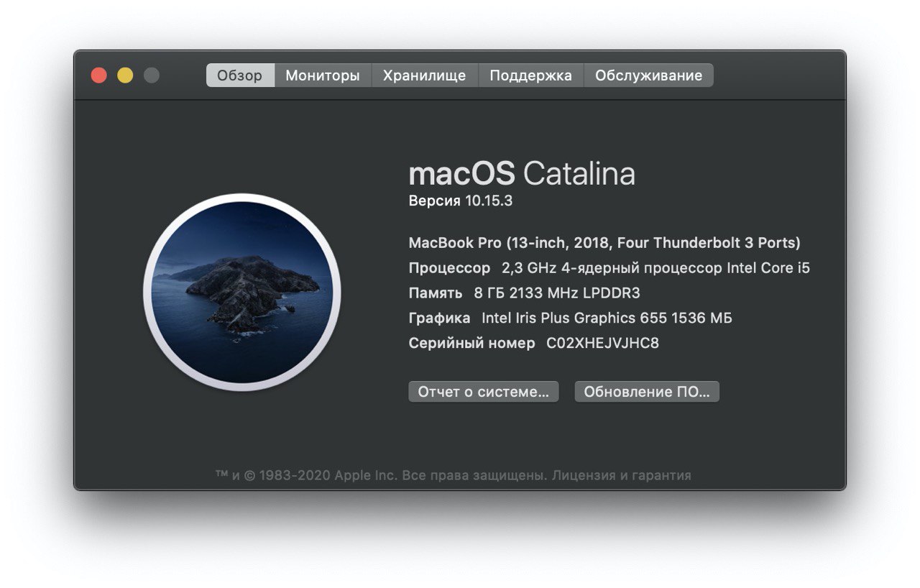
Task: Click the Версия 10.15.3 text
Action: [x=461, y=201]
